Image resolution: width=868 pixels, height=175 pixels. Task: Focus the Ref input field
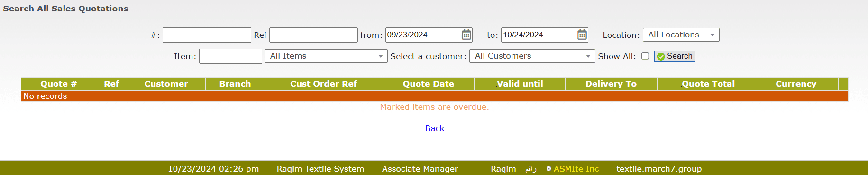[x=313, y=35]
